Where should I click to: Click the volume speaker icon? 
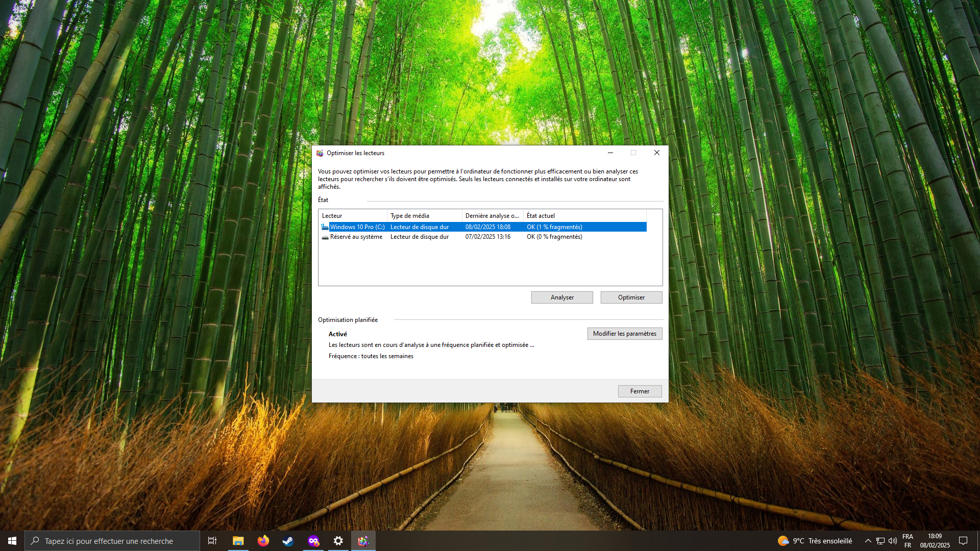[893, 541]
